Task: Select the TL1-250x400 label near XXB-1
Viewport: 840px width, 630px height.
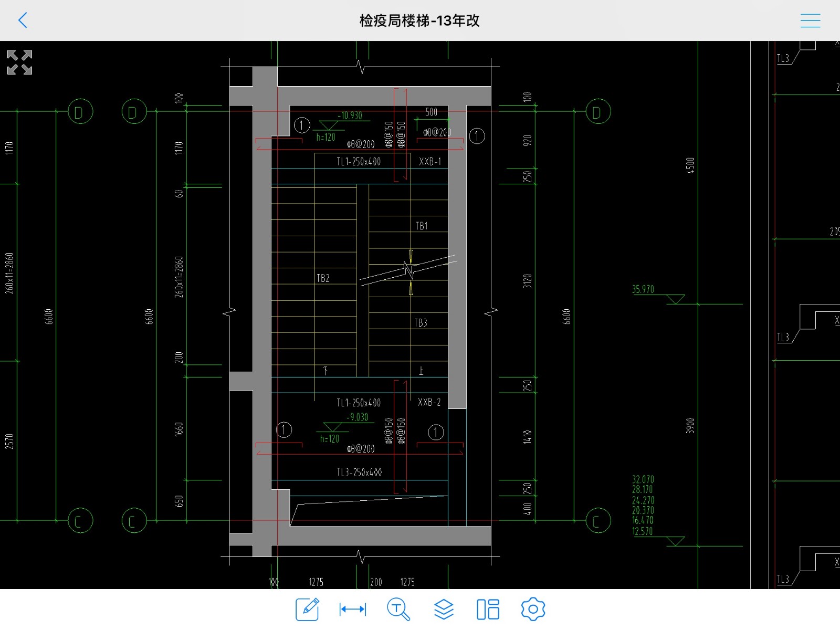Action: click(359, 162)
